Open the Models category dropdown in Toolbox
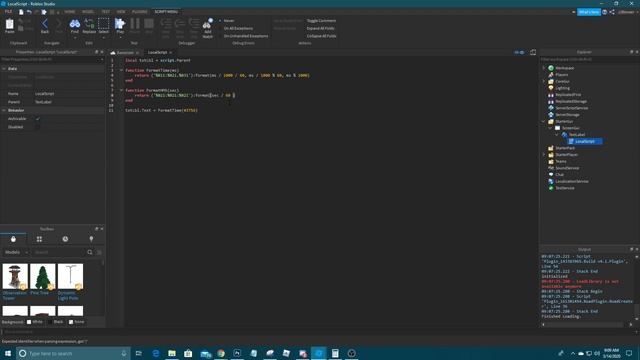 16,252
